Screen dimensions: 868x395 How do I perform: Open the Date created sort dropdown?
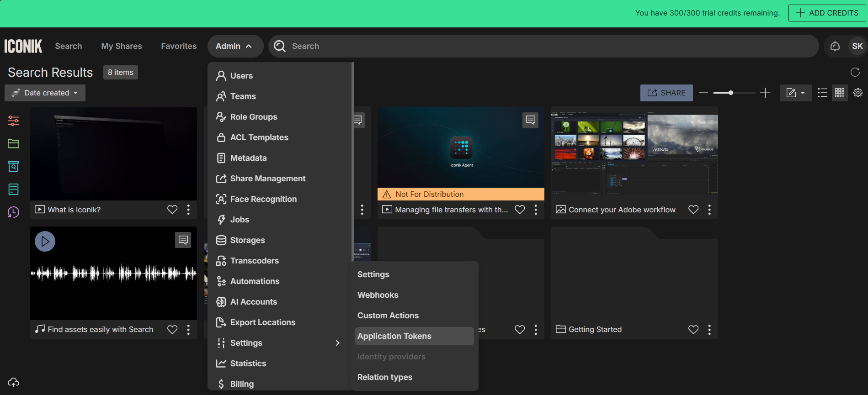tap(45, 93)
